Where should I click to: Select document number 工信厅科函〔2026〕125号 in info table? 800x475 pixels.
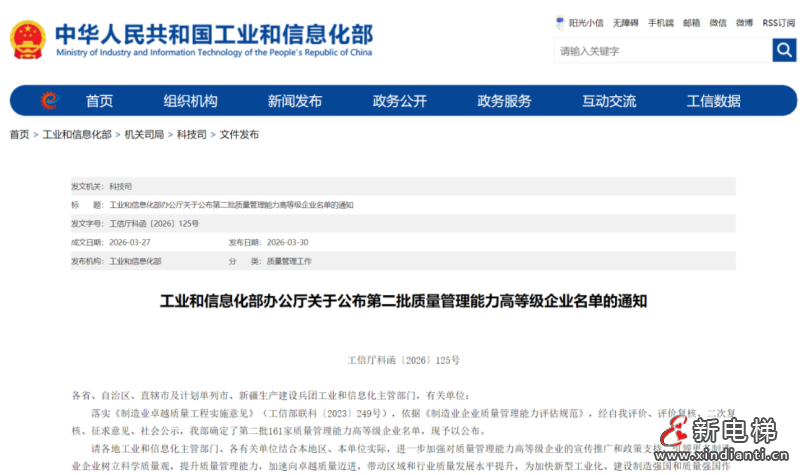tap(154, 223)
